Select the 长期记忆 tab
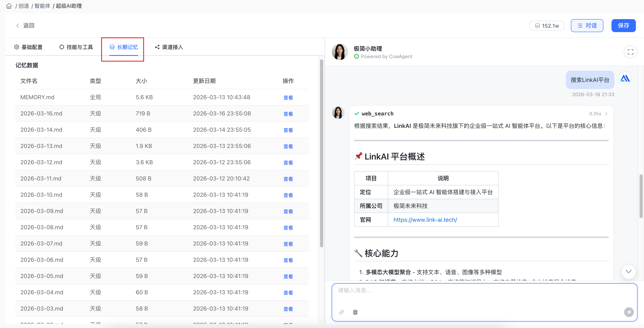Image resolution: width=644 pixels, height=328 pixels. pos(124,47)
